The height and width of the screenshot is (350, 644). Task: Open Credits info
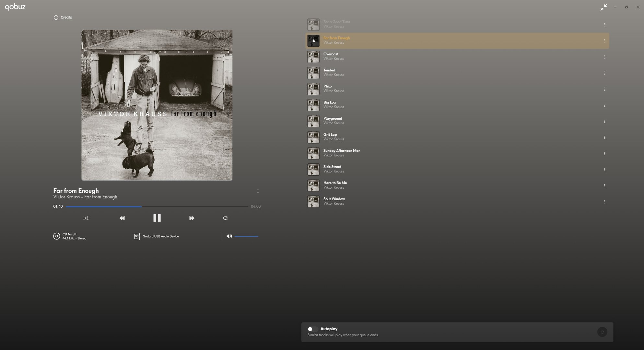coord(63,17)
